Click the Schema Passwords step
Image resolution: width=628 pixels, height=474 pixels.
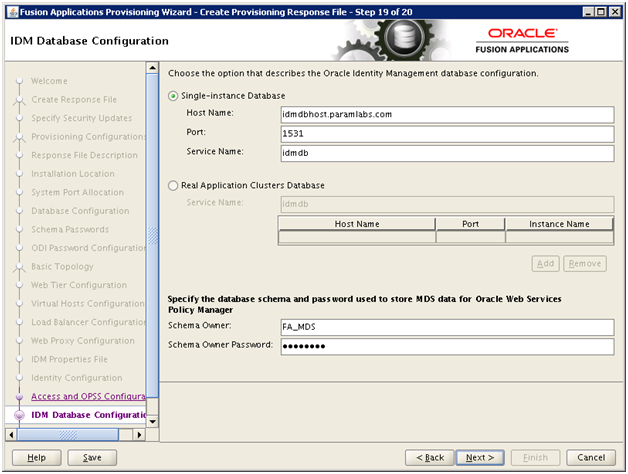point(70,229)
